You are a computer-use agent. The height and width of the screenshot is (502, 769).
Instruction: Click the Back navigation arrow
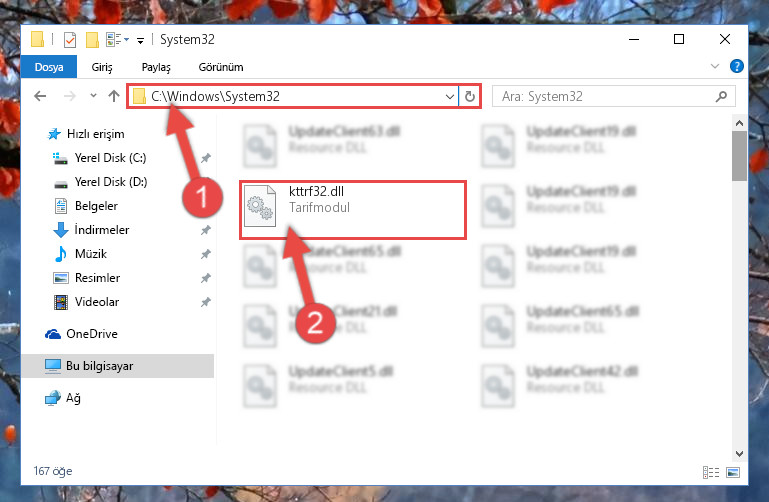coord(40,96)
